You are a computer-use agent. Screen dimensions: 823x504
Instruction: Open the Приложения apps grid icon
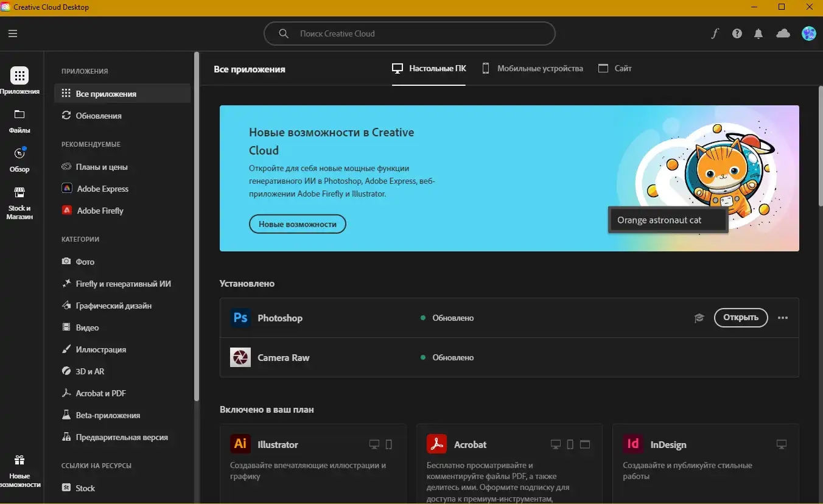coord(19,75)
